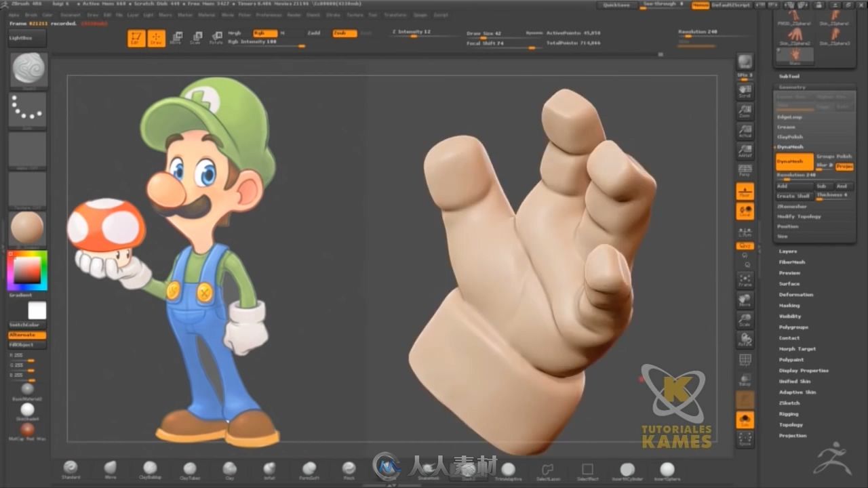Toggle Draw mode button
This screenshot has height=488, width=868.
tap(157, 38)
